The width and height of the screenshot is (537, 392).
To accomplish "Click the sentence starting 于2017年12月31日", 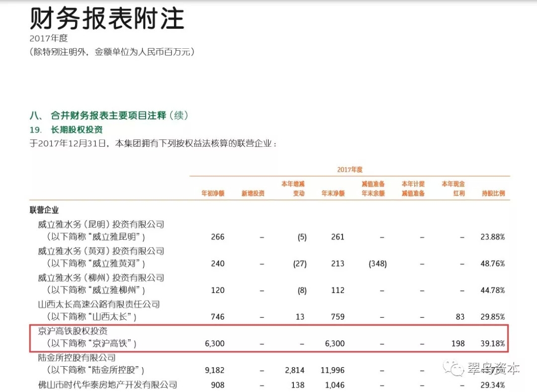I will click(153, 143).
